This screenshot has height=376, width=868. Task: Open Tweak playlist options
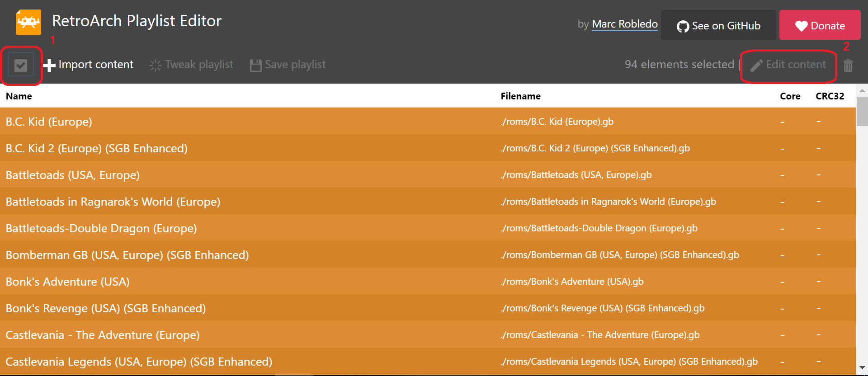[x=191, y=65]
